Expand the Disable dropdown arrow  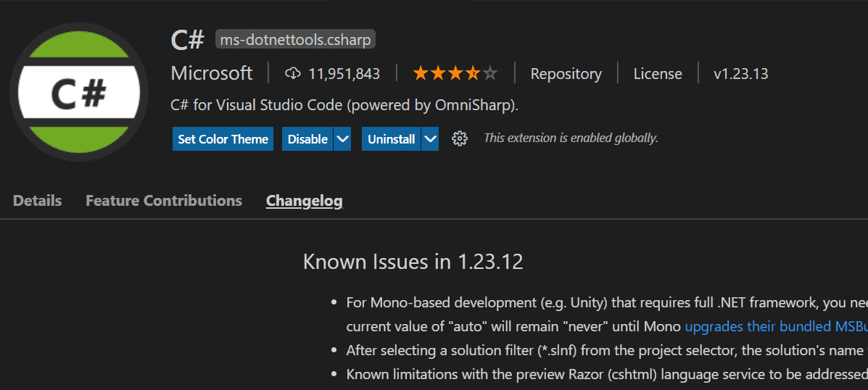coord(342,139)
